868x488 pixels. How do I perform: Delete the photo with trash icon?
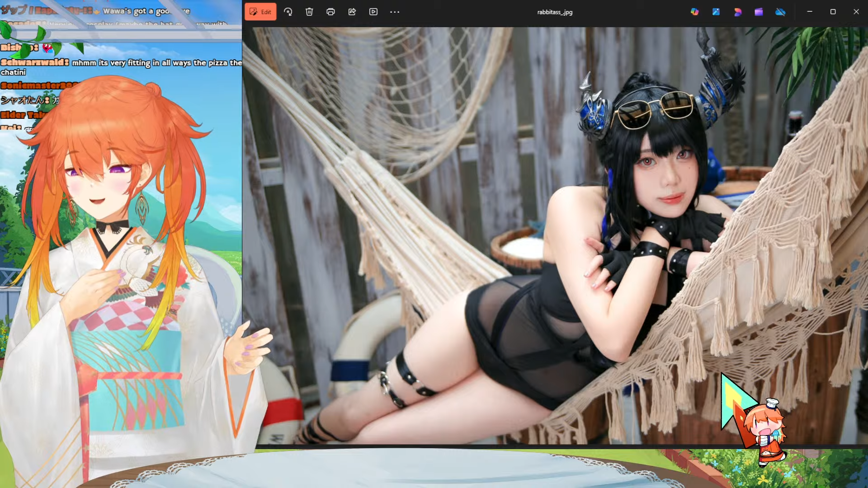click(x=309, y=12)
